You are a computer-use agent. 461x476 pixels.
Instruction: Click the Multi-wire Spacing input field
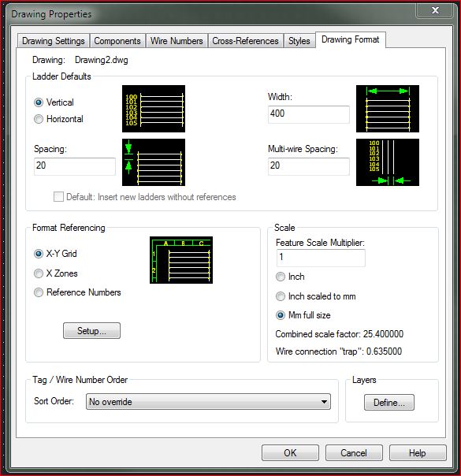pos(309,166)
